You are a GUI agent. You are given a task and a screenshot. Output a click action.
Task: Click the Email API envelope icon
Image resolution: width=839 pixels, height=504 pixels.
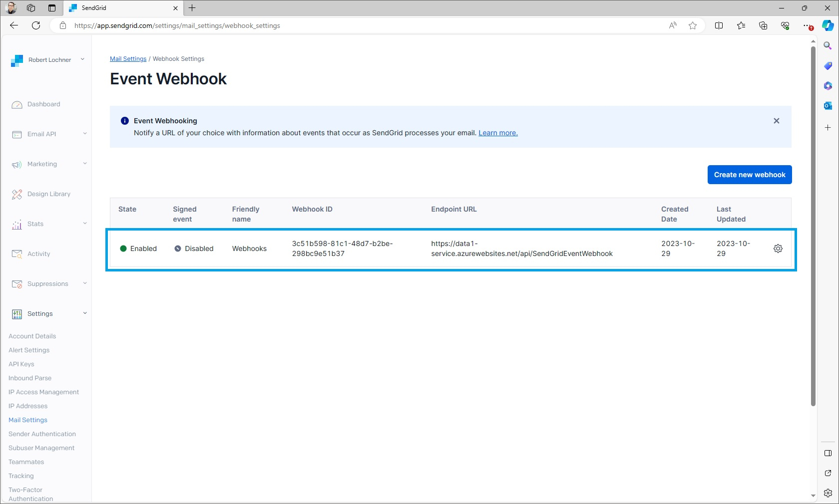(x=17, y=134)
